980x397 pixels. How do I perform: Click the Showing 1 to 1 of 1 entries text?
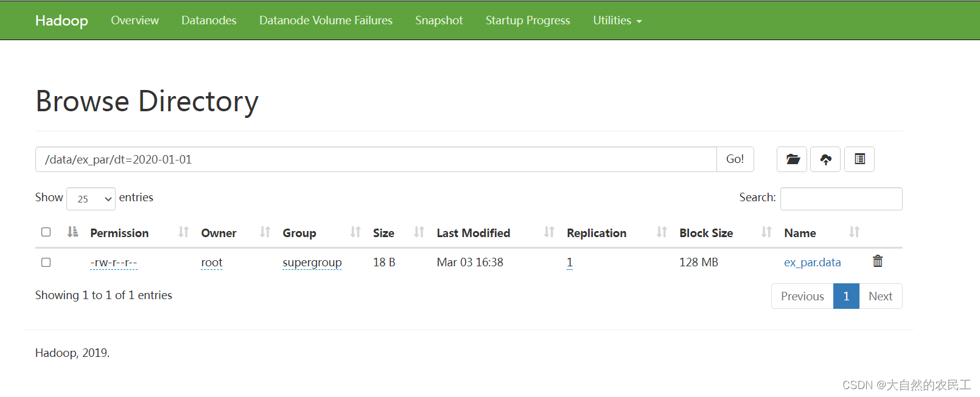point(103,295)
